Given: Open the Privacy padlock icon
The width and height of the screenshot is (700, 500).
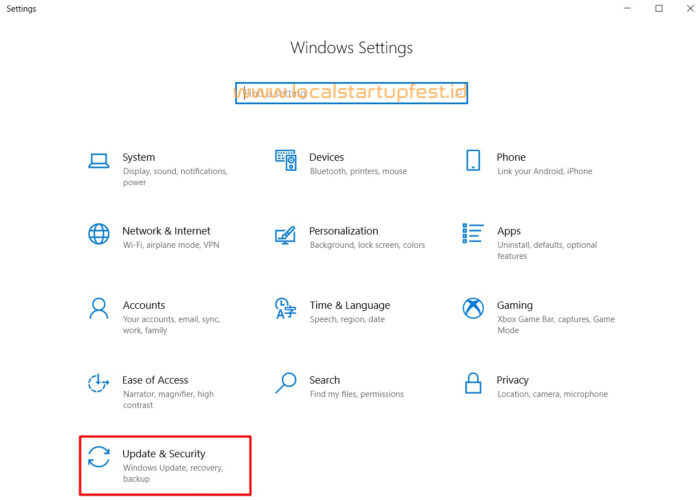Looking at the screenshot, I should point(473,383).
